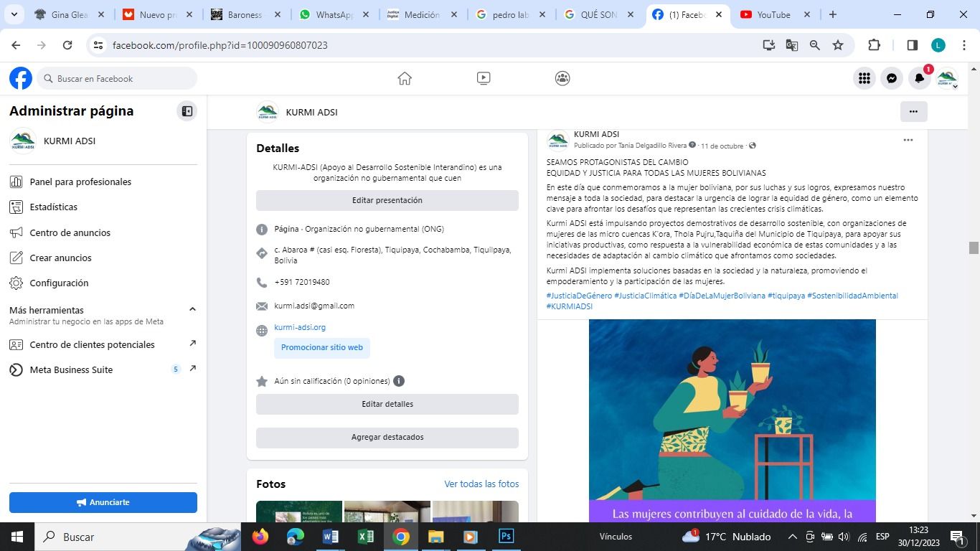The width and height of the screenshot is (980, 551).
Task: Open Messenger chats icon
Action: [x=892, y=78]
